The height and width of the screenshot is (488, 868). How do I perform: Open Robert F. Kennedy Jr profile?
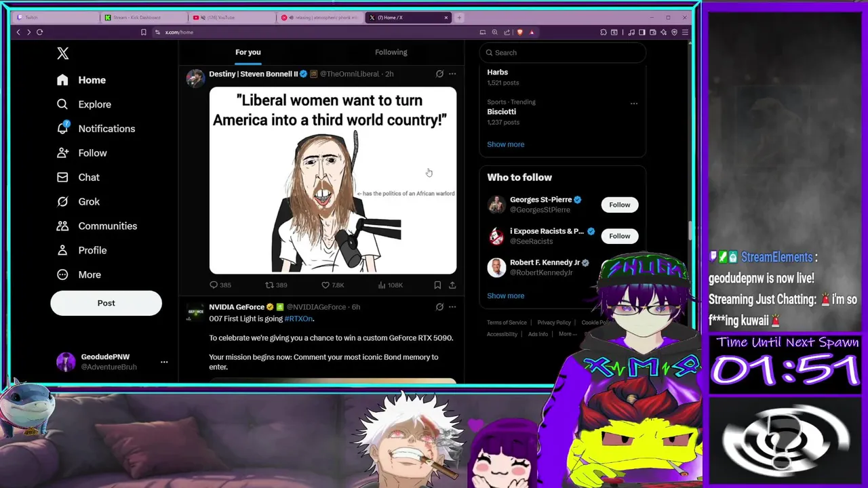point(545,263)
